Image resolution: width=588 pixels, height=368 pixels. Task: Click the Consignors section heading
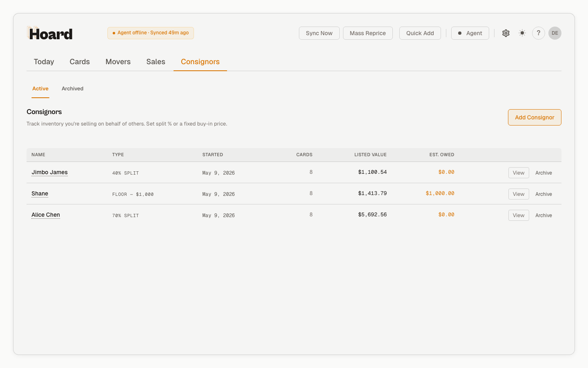point(44,112)
